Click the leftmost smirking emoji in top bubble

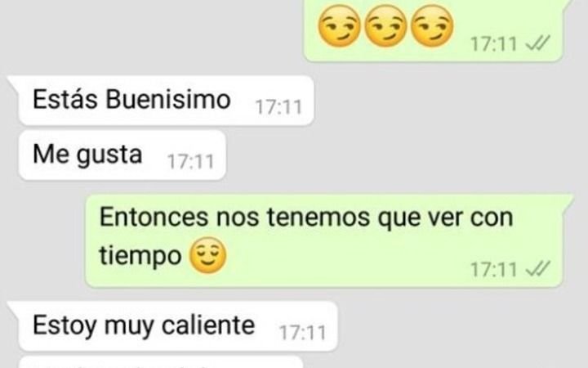(339, 25)
